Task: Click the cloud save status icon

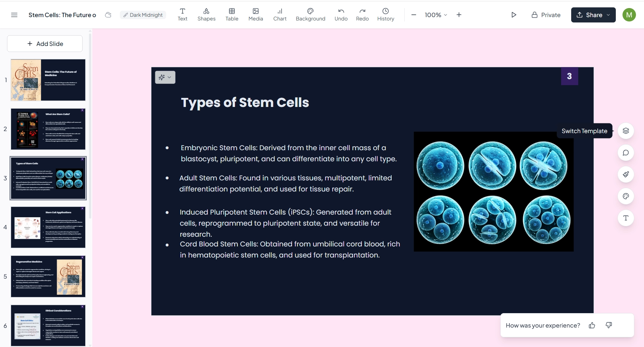Action: (108, 15)
